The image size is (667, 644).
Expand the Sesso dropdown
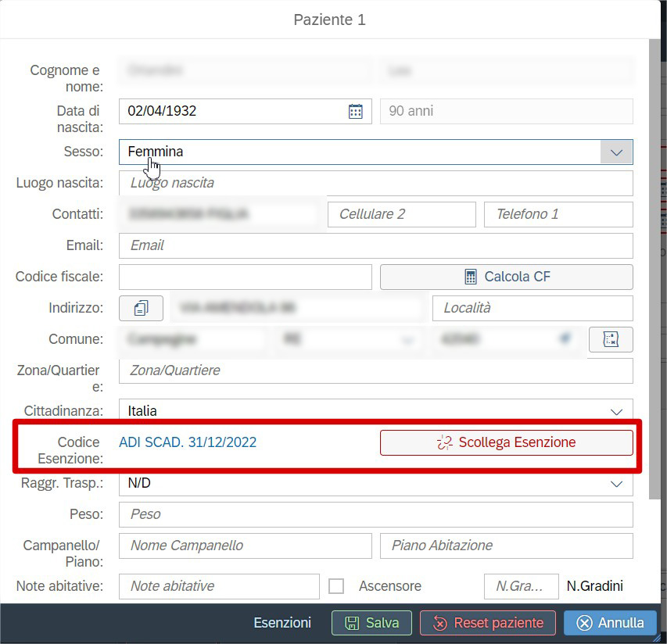point(616,152)
